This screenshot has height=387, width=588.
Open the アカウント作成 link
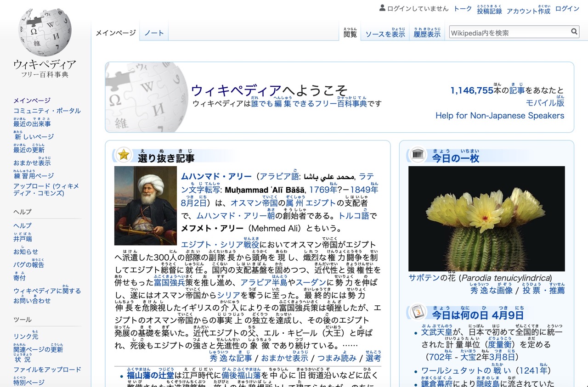[x=528, y=9]
